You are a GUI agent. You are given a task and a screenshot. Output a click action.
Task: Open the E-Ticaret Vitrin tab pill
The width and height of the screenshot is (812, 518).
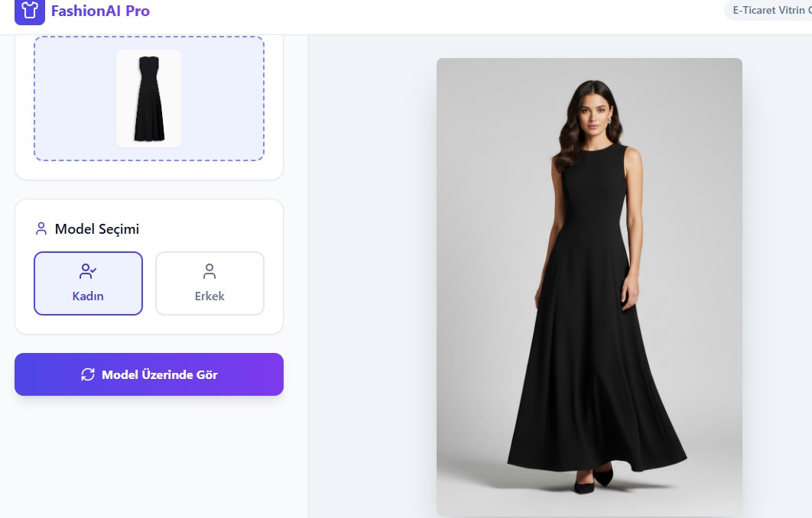pos(768,11)
